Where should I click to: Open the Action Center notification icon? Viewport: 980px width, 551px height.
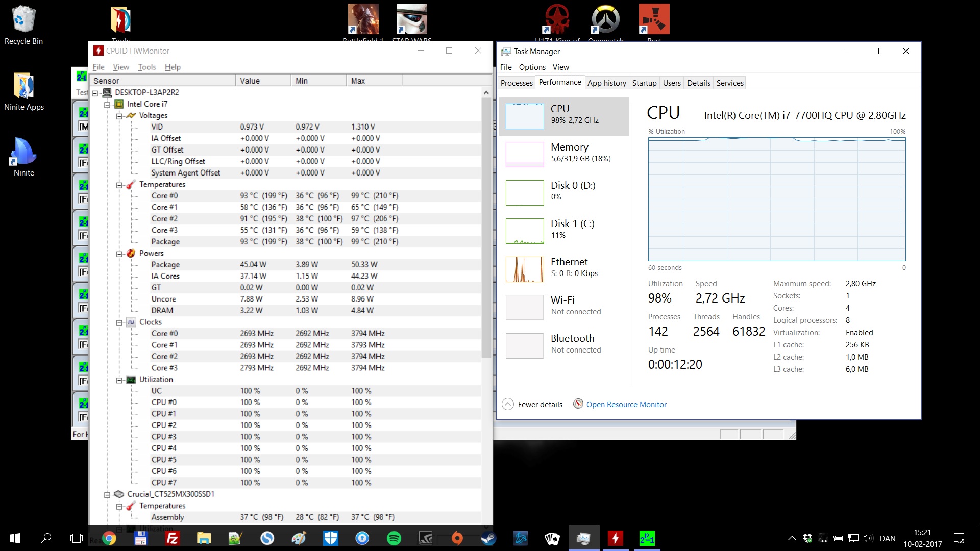(959, 538)
